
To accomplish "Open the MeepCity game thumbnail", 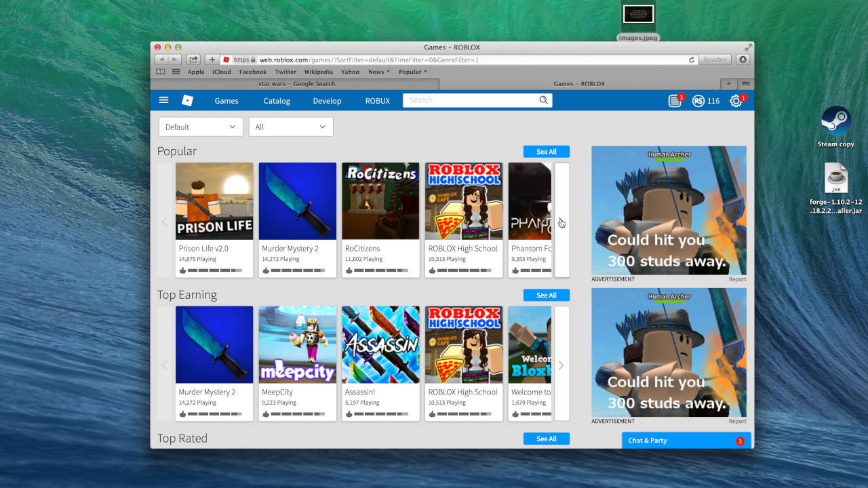I will point(298,345).
